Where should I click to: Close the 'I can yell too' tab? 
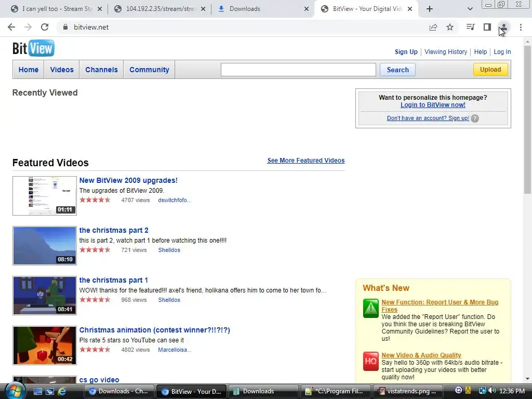coord(100,9)
